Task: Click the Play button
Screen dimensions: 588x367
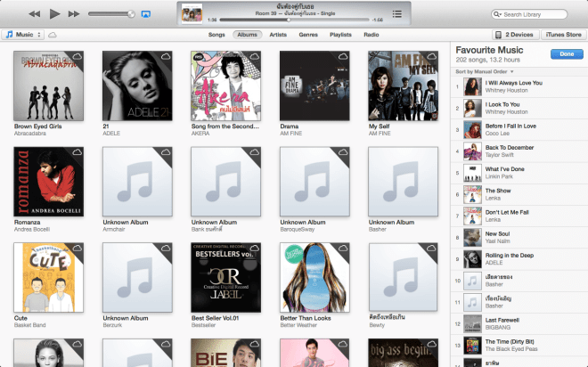Action: coord(54,14)
